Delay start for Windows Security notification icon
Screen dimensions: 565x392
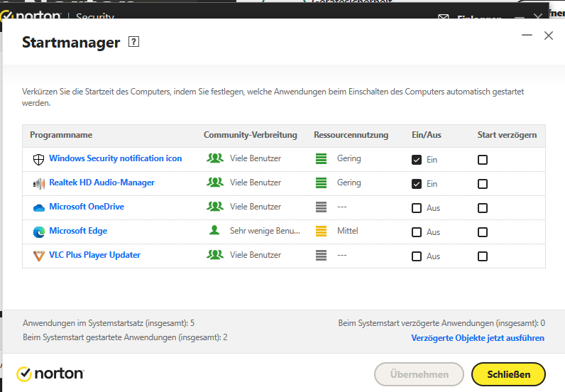pos(483,160)
